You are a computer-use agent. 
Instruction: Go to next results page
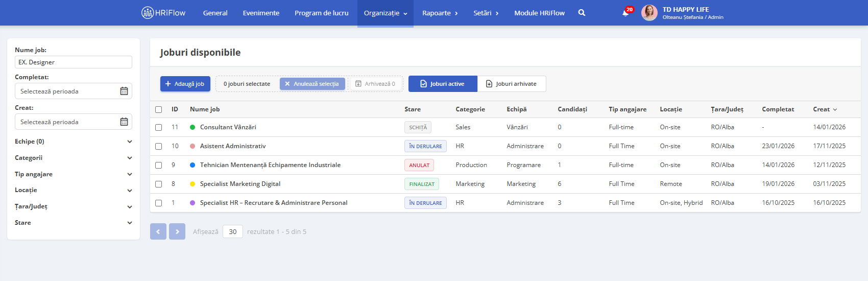(x=177, y=231)
